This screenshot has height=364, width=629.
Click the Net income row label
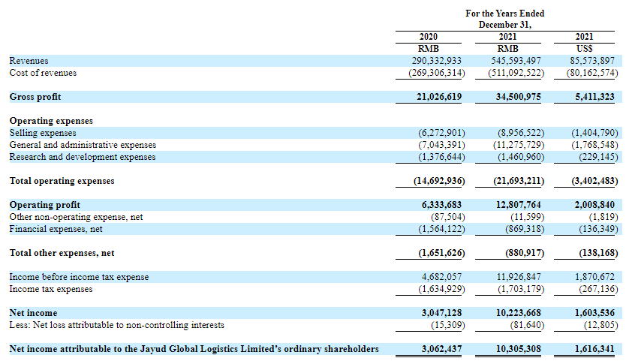click(x=33, y=312)
